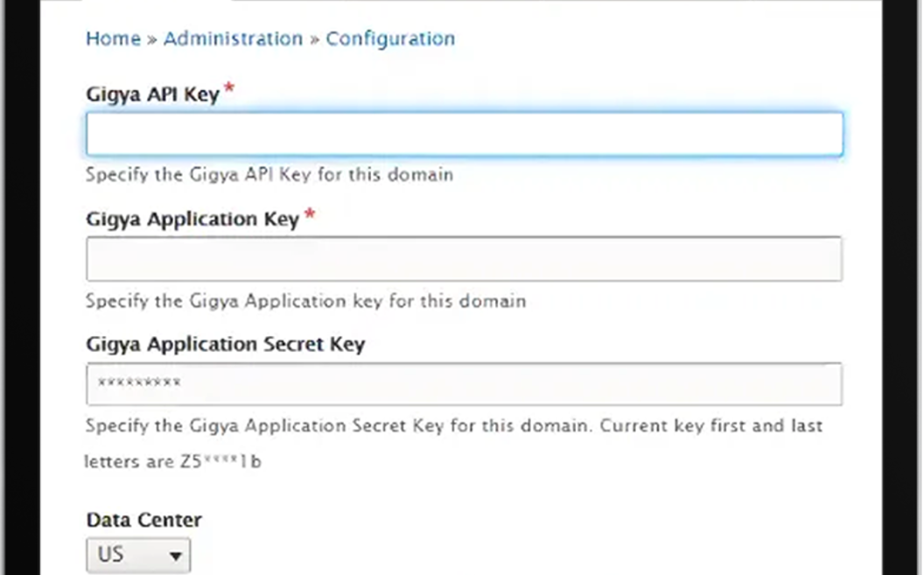Navigate to the Home breadcrumb link

(112, 39)
